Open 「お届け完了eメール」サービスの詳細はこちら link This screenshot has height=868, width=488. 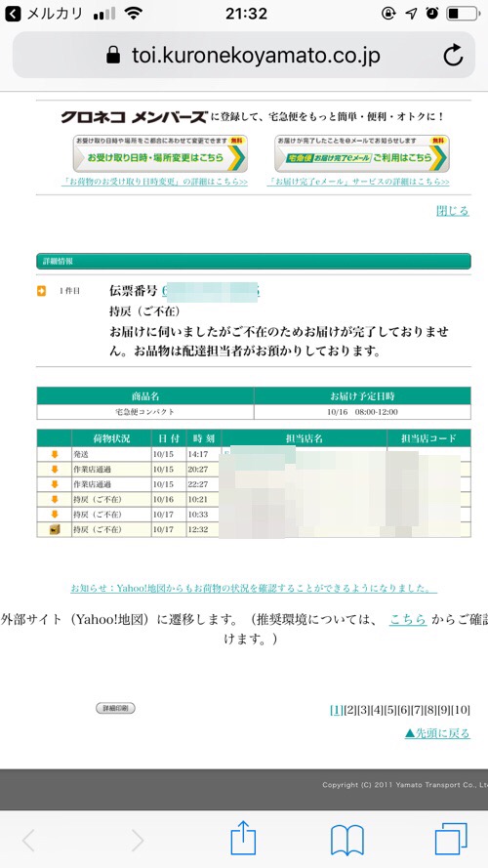(x=358, y=182)
